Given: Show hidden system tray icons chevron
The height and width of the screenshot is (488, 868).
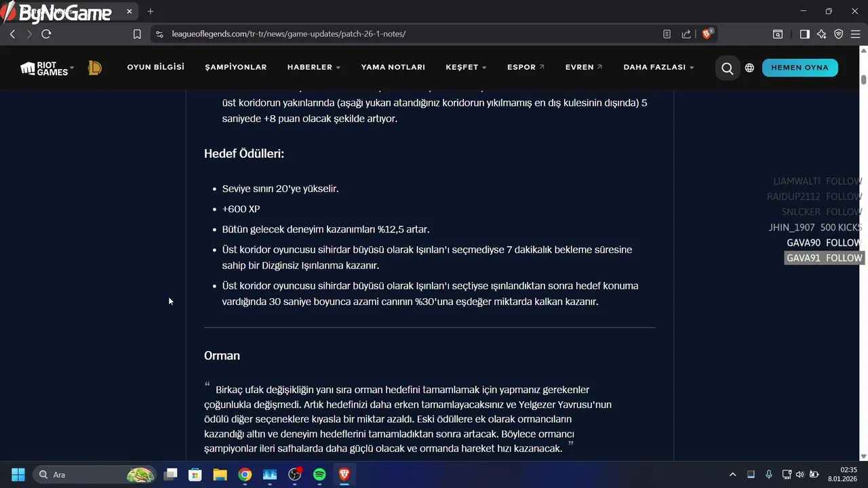Looking at the screenshot, I should 732,474.
